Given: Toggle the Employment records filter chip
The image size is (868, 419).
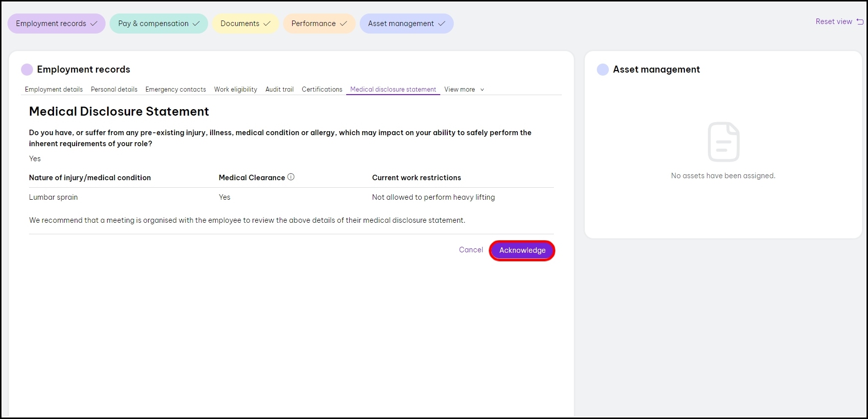Looking at the screenshot, I should [56, 24].
